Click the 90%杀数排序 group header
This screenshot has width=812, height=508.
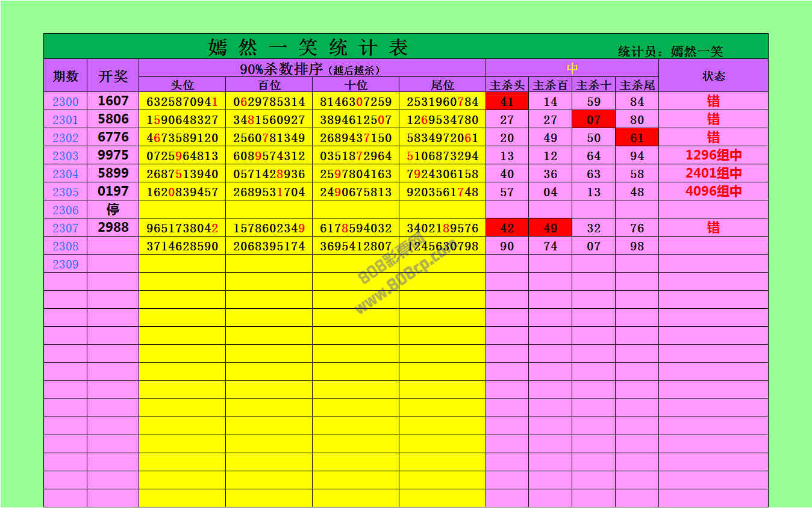pos(311,69)
